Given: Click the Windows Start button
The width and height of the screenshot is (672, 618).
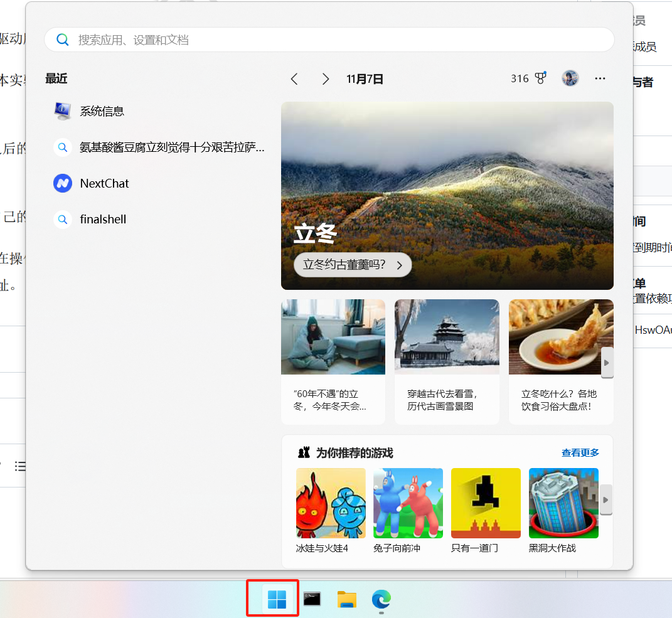Looking at the screenshot, I should (x=276, y=599).
